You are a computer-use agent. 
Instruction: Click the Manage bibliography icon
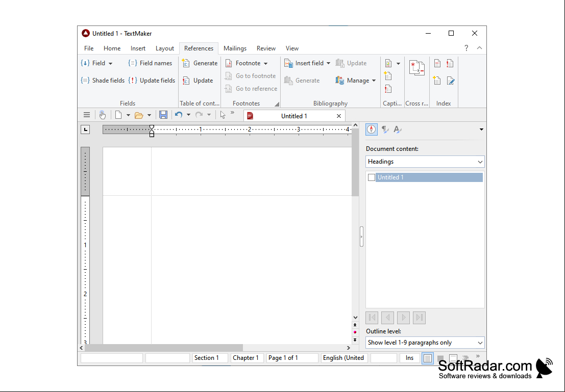(x=339, y=80)
